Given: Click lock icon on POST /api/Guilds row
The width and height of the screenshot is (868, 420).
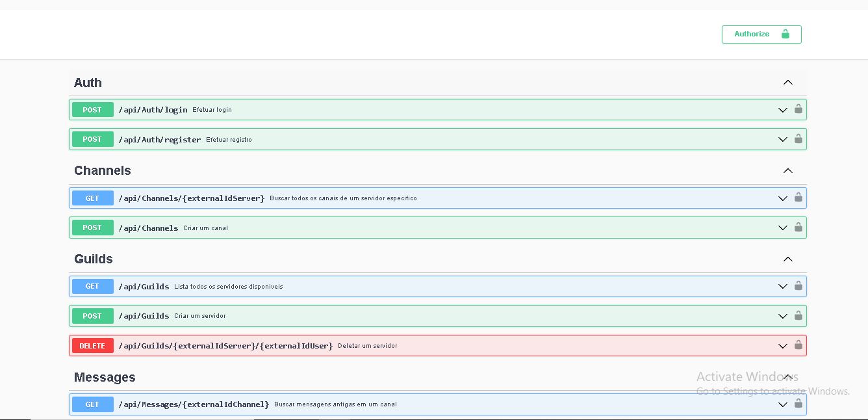Looking at the screenshot, I should coord(798,315).
